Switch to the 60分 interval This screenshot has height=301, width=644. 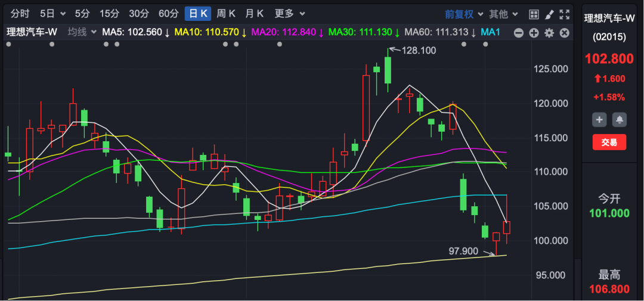pos(168,14)
